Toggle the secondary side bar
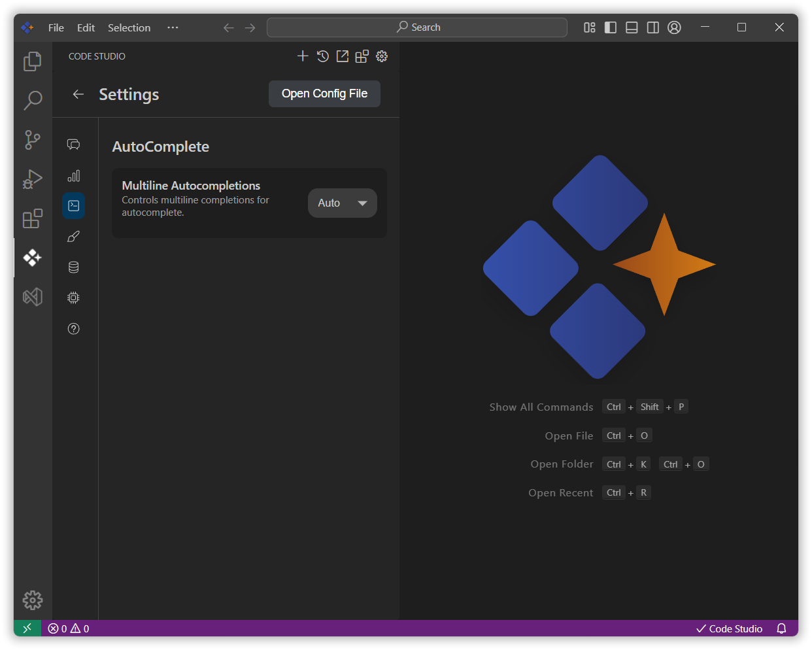The image size is (812, 650). click(652, 27)
